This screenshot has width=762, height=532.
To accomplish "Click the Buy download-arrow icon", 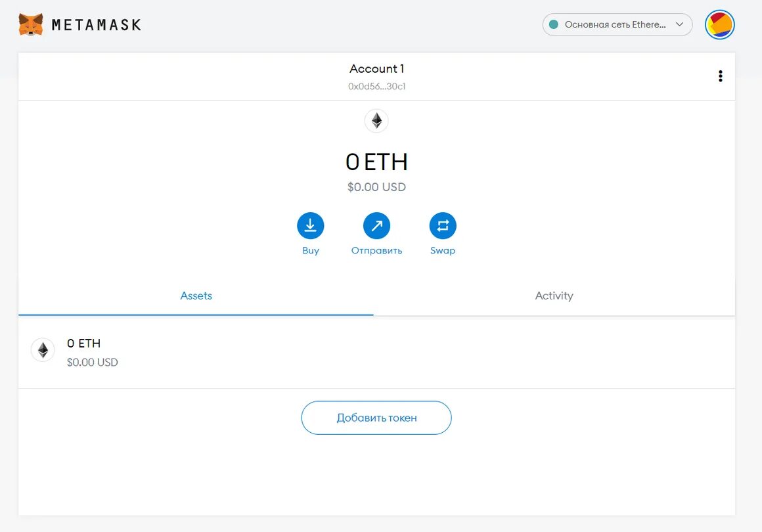I will [x=311, y=225].
